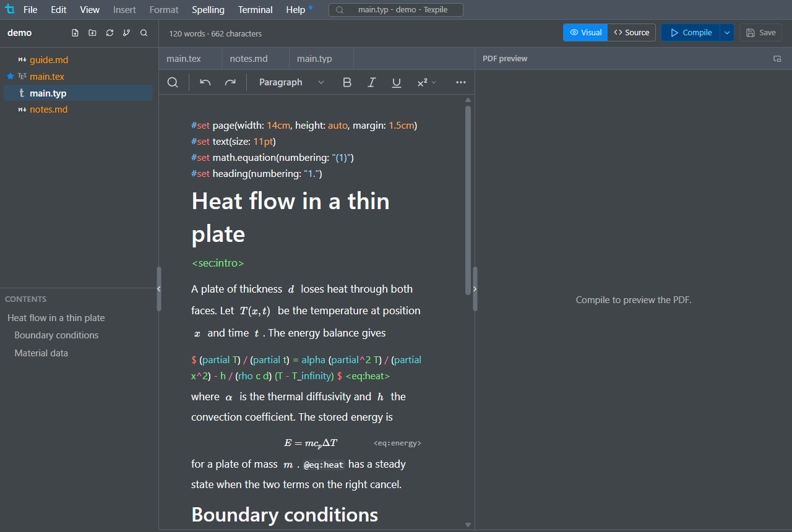This screenshot has width=792, height=532.
Task: Open the git branch source control icon
Action: (127, 33)
